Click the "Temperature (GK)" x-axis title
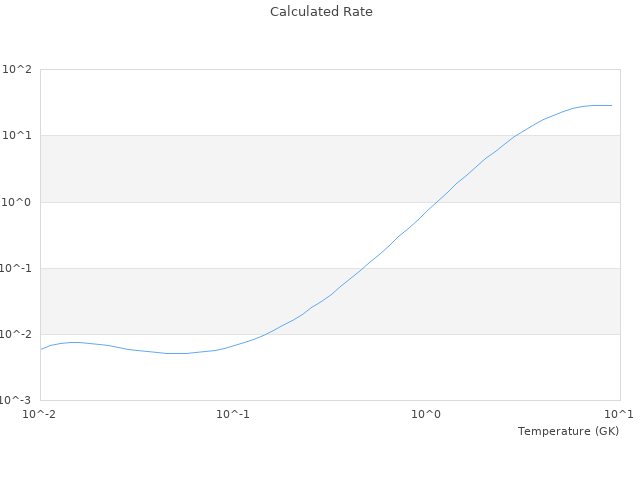The image size is (640, 480). click(x=568, y=431)
